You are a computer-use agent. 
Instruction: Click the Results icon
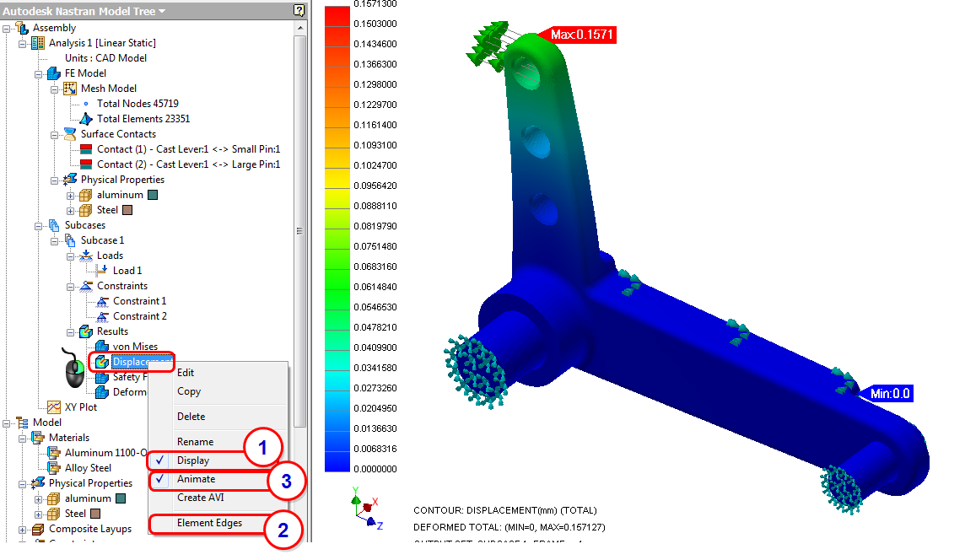tap(86, 331)
